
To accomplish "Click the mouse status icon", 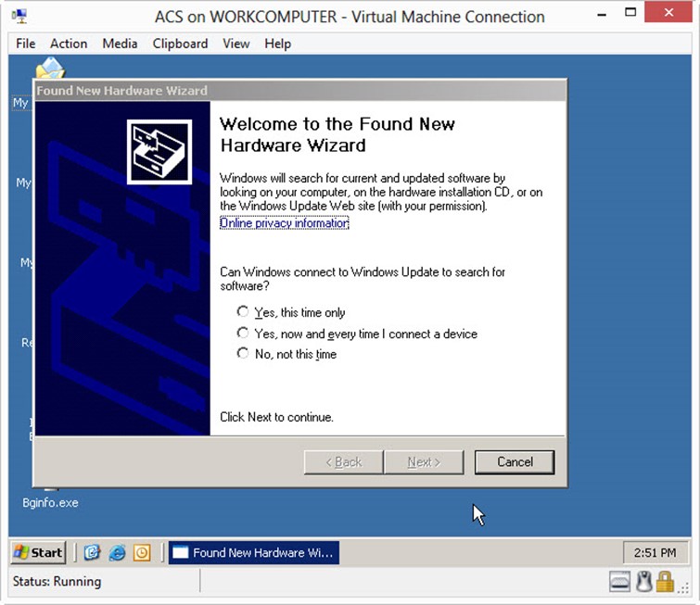I will (643, 582).
